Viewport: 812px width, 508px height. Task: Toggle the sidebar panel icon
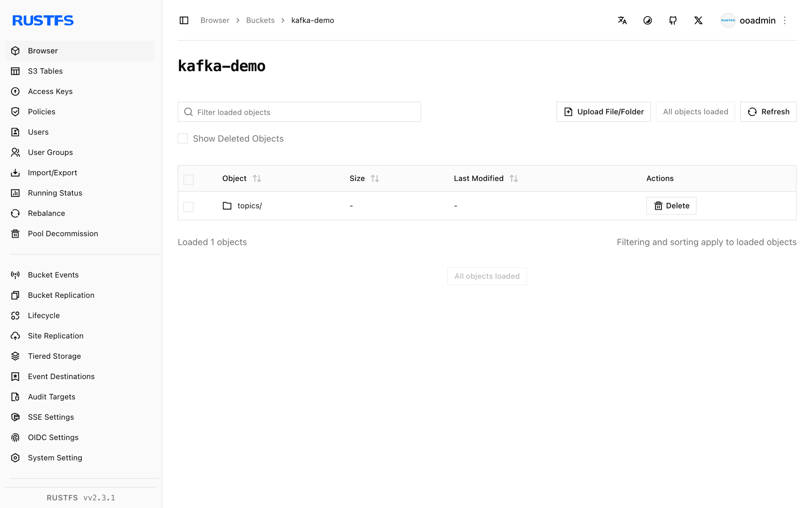(x=184, y=20)
